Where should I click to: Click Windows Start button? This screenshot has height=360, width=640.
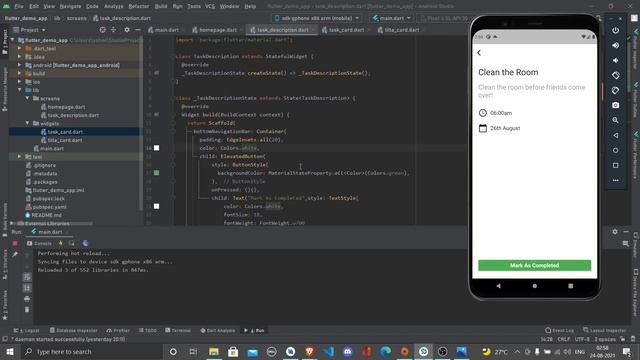tap(9, 351)
